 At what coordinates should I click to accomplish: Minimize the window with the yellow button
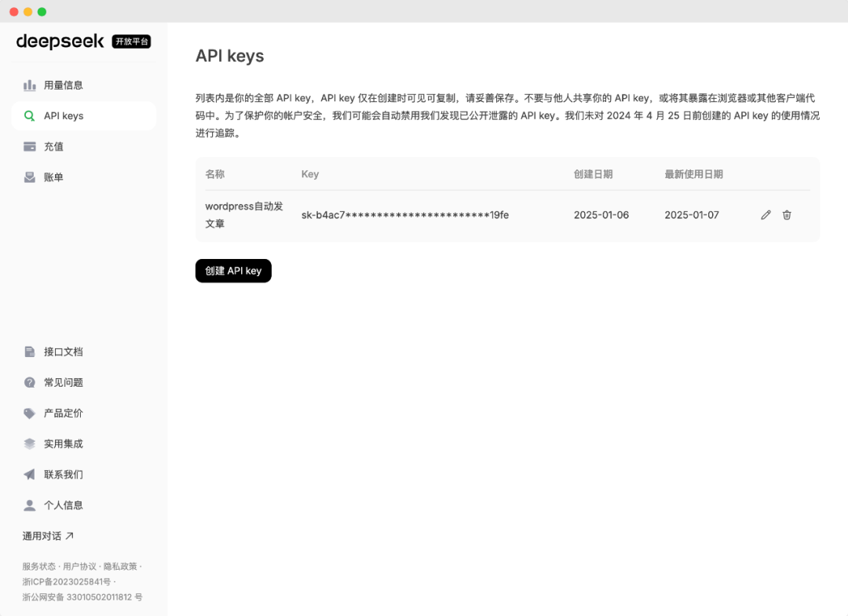pos(28,11)
